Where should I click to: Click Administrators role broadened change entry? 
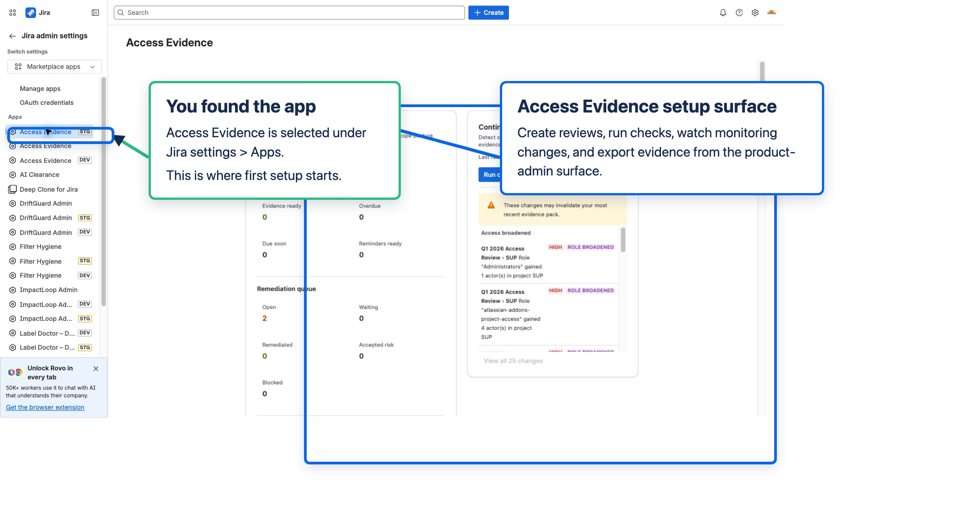548,262
